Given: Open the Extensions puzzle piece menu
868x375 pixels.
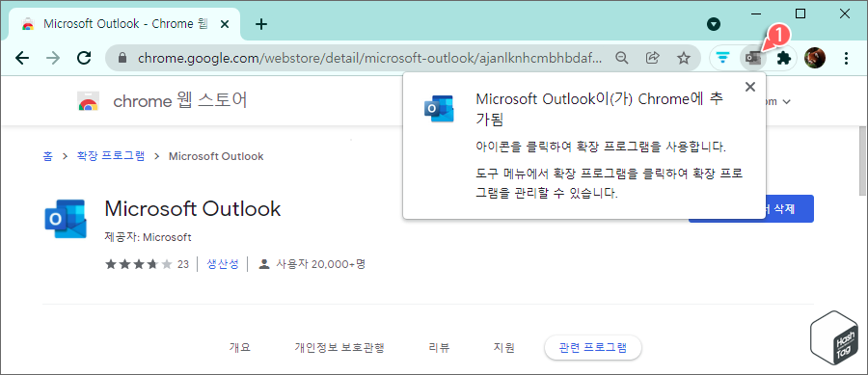Looking at the screenshot, I should 783,58.
